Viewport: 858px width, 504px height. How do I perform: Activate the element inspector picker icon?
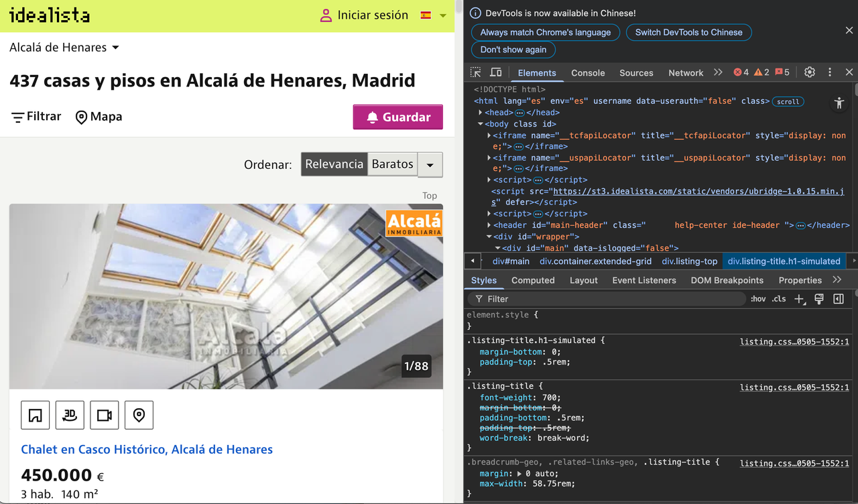(x=476, y=72)
